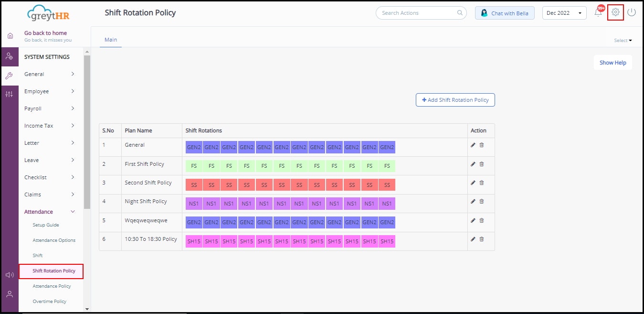This screenshot has width=644, height=314.
Task: Expand the Checklist settings menu
Action: point(50,177)
